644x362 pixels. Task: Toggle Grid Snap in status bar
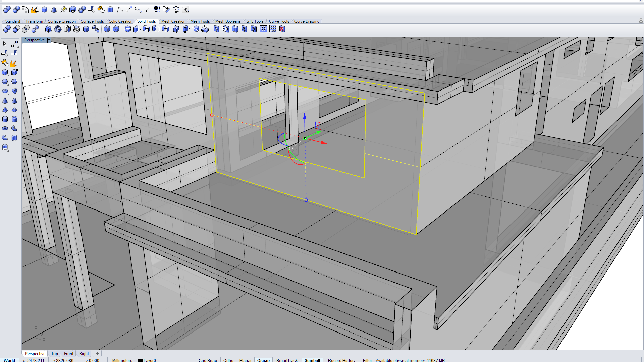coord(208,360)
